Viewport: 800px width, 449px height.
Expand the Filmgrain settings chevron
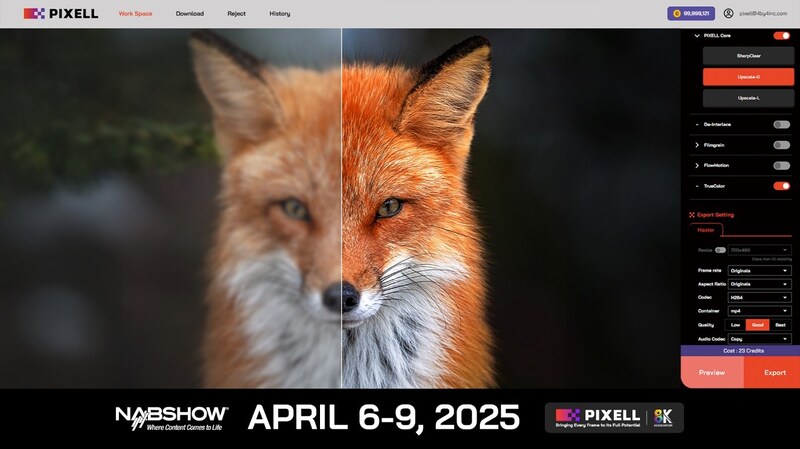(696, 145)
